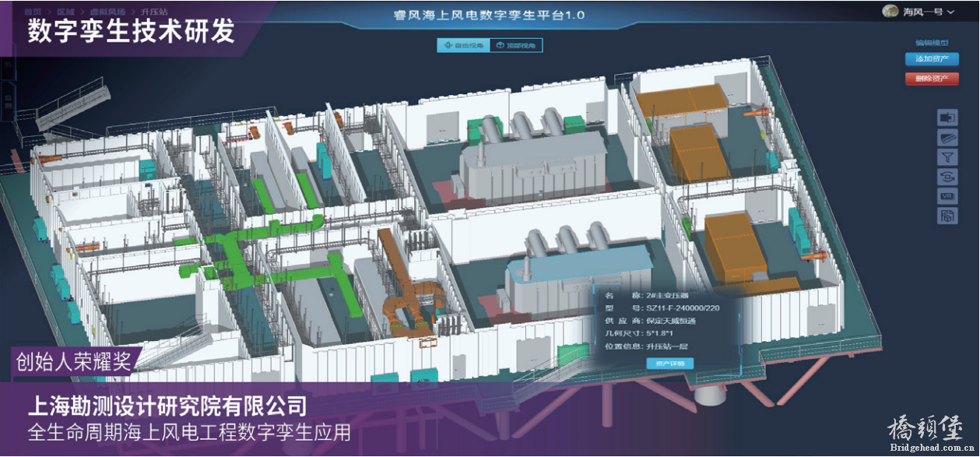This screenshot has width=980, height=457.
Task: Switch to 自由视角 free view tab
Action: 463,46
